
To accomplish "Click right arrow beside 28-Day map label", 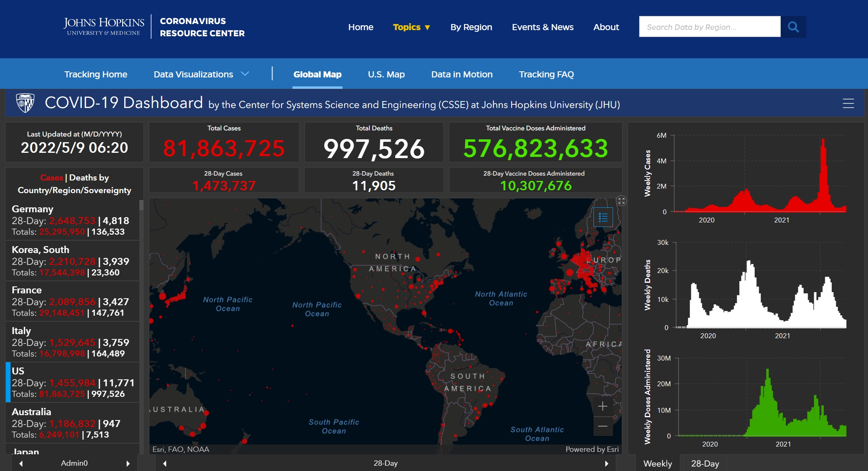I will pos(607,463).
